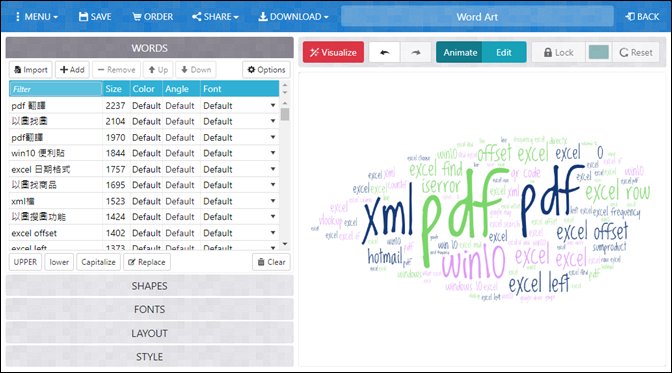Image resolution: width=672 pixels, height=373 pixels.
Task: Reset the word art view
Action: pyautogui.click(x=636, y=52)
